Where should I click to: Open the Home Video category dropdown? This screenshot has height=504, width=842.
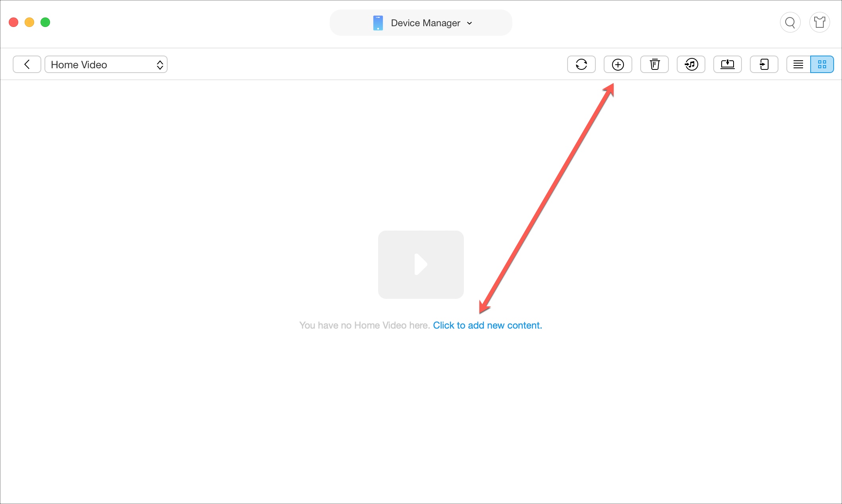click(106, 64)
